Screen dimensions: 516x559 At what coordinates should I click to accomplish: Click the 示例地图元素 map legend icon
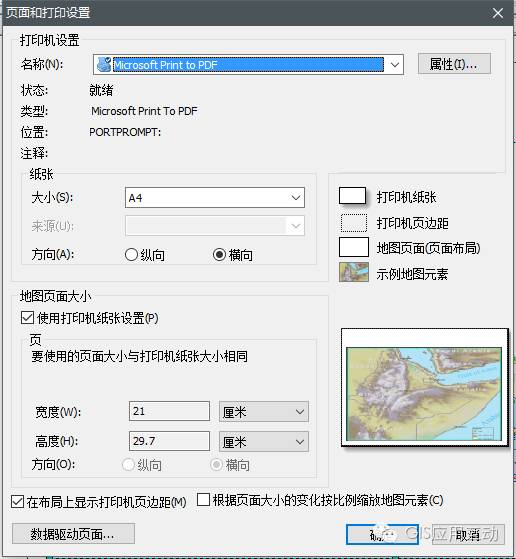(x=354, y=272)
